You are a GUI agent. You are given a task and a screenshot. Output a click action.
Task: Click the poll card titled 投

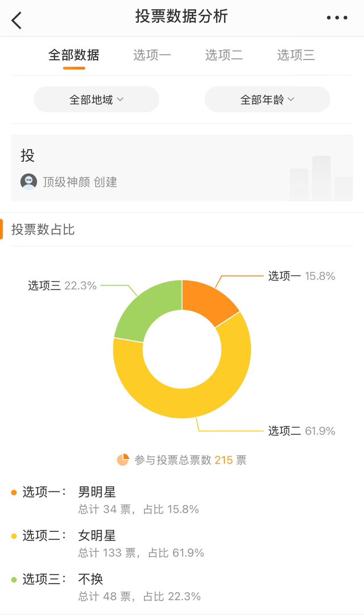(182, 165)
